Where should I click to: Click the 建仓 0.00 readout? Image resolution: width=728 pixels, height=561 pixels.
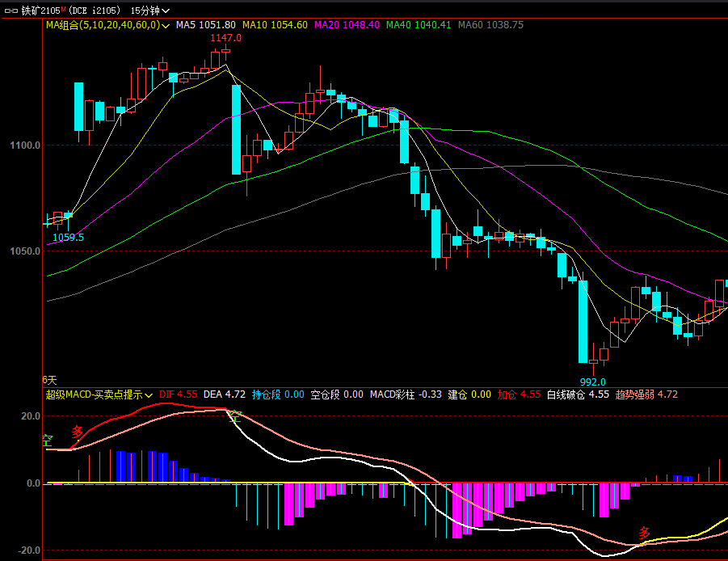469,394
